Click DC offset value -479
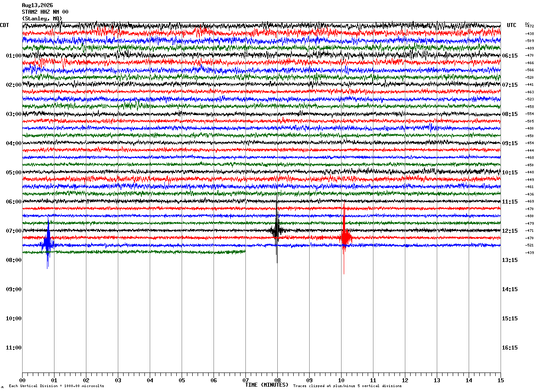 pos(529,223)
